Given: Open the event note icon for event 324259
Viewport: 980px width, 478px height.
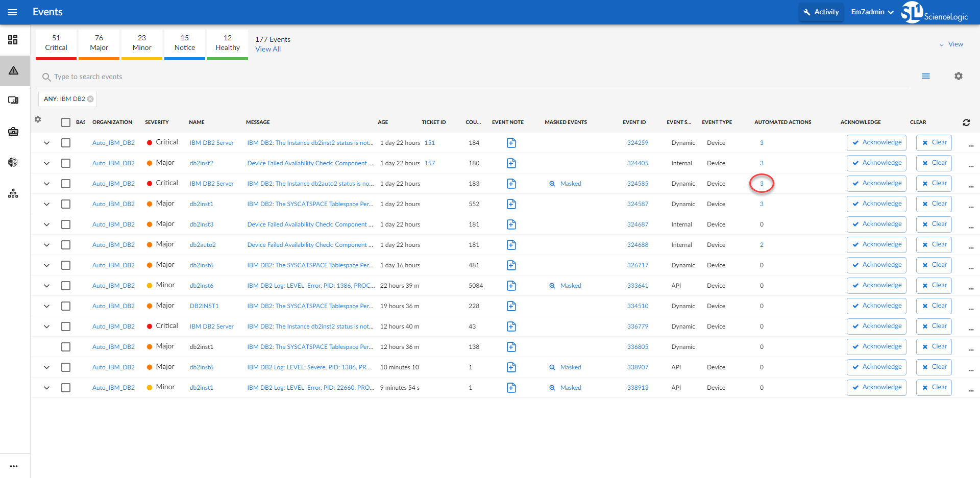Looking at the screenshot, I should pos(511,143).
